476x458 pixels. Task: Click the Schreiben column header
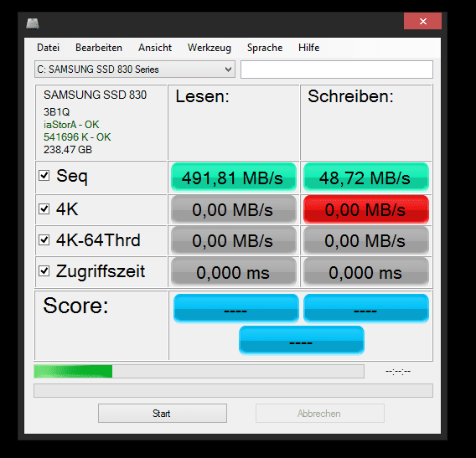tap(350, 96)
